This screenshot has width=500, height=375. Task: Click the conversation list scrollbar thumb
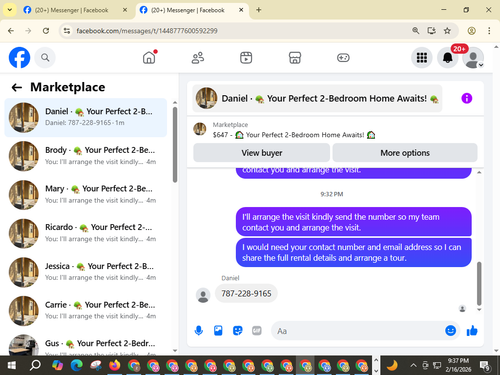[x=175, y=144]
